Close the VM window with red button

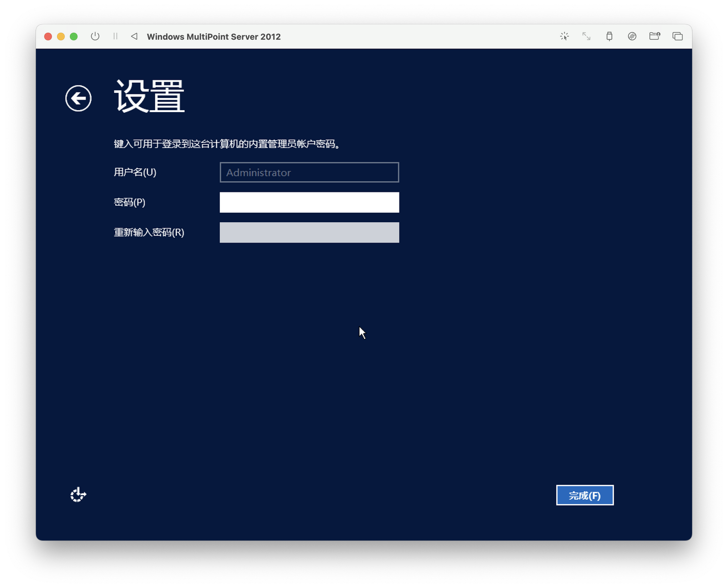point(48,36)
